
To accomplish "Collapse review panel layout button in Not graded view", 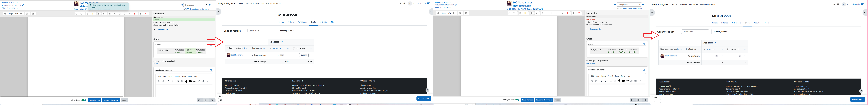I will tap(632, 100).
